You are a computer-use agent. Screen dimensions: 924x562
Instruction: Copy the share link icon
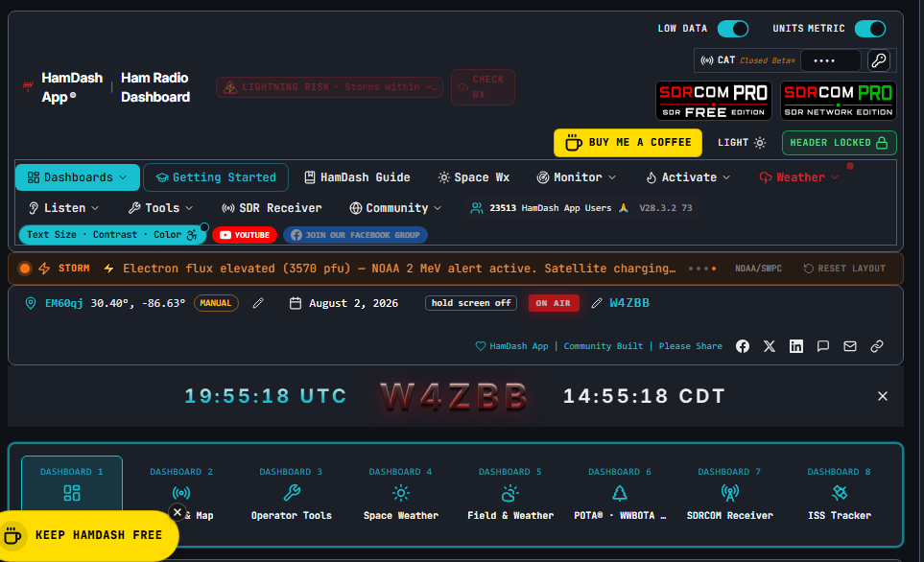pyautogui.click(x=877, y=346)
